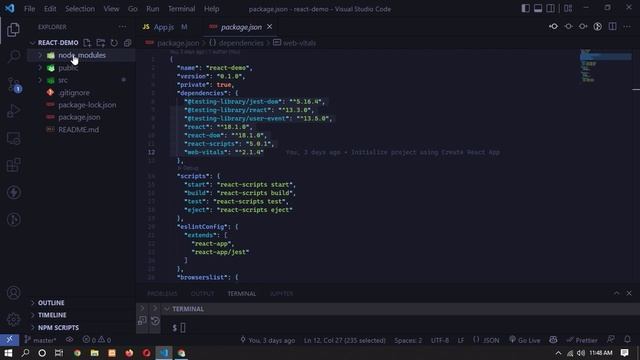Open Explorer views more actions menu
This screenshot has height=360, width=640.
click(x=122, y=27)
